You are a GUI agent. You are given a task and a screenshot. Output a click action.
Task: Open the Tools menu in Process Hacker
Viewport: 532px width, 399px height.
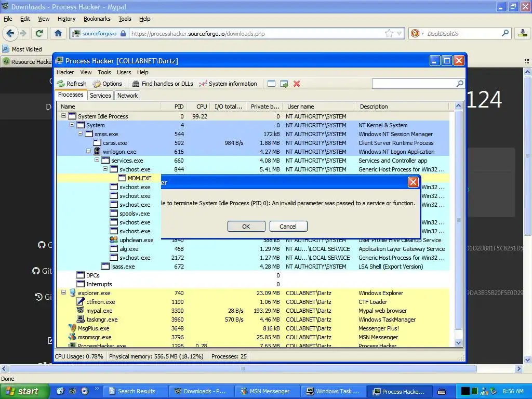pyautogui.click(x=104, y=72)
